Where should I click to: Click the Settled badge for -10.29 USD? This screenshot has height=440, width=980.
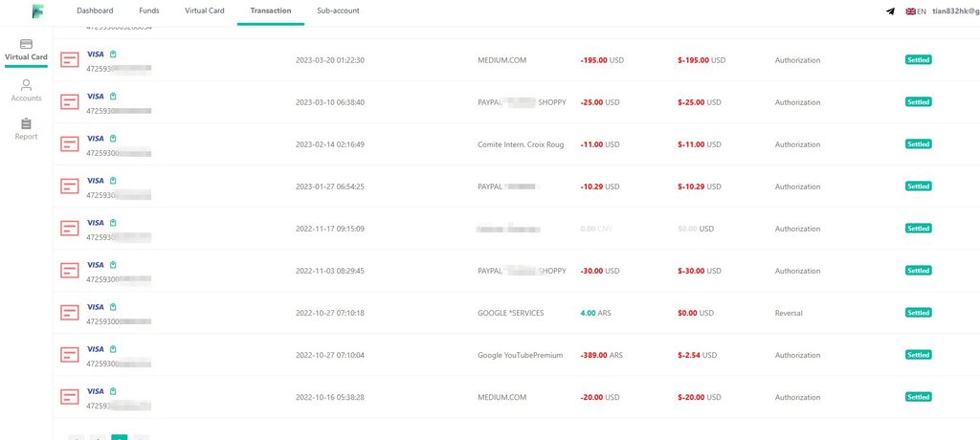tap(918, 187)
